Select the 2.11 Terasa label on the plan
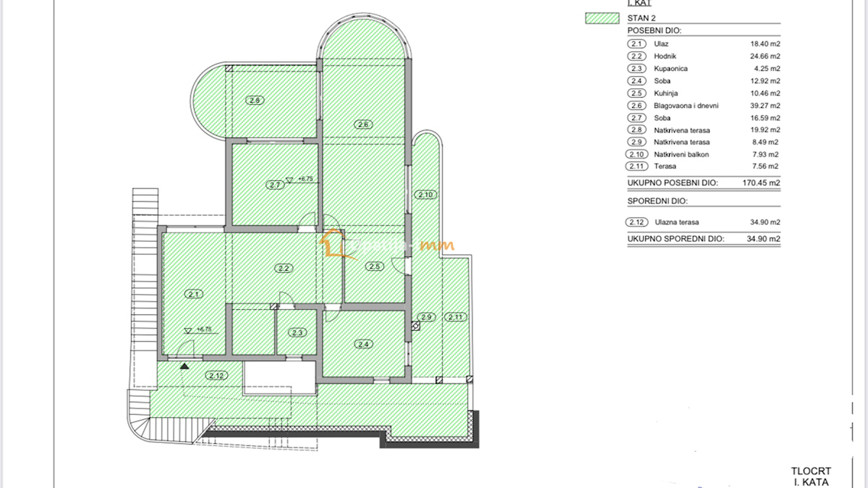 coord(455,316)
